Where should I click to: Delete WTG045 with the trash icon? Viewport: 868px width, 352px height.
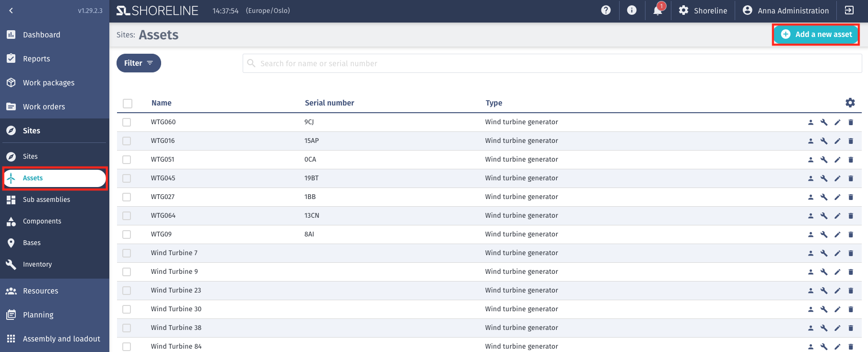tap(851, 178)
